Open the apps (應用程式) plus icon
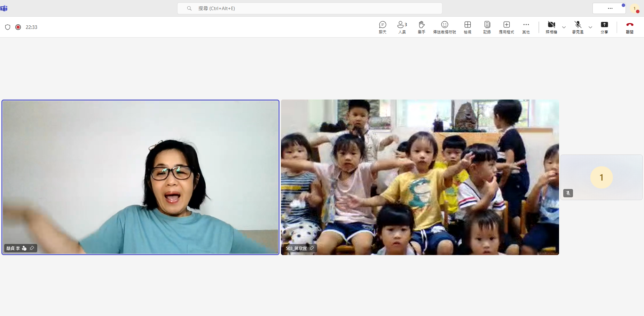644x316 pixels. click(506, 27)
